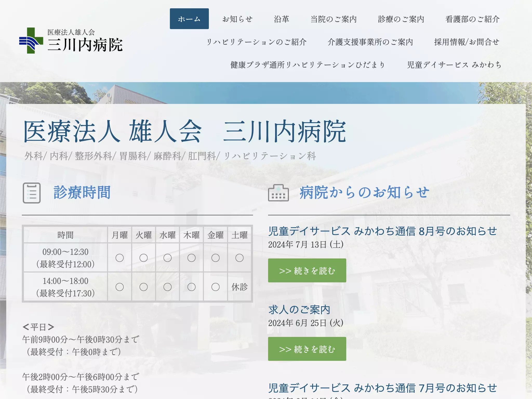Click the 木曜 column header
This screenshot has height=399, width=532.
click(x=191, y=235)
